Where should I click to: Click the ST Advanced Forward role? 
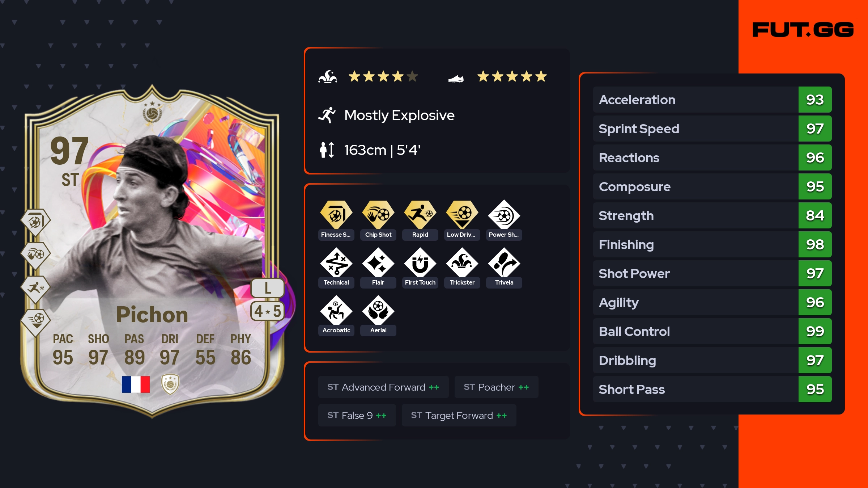coord(383,387)
